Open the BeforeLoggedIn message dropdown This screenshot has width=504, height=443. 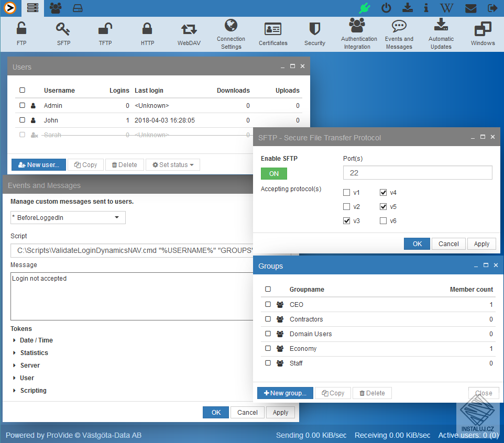point(68,217)
